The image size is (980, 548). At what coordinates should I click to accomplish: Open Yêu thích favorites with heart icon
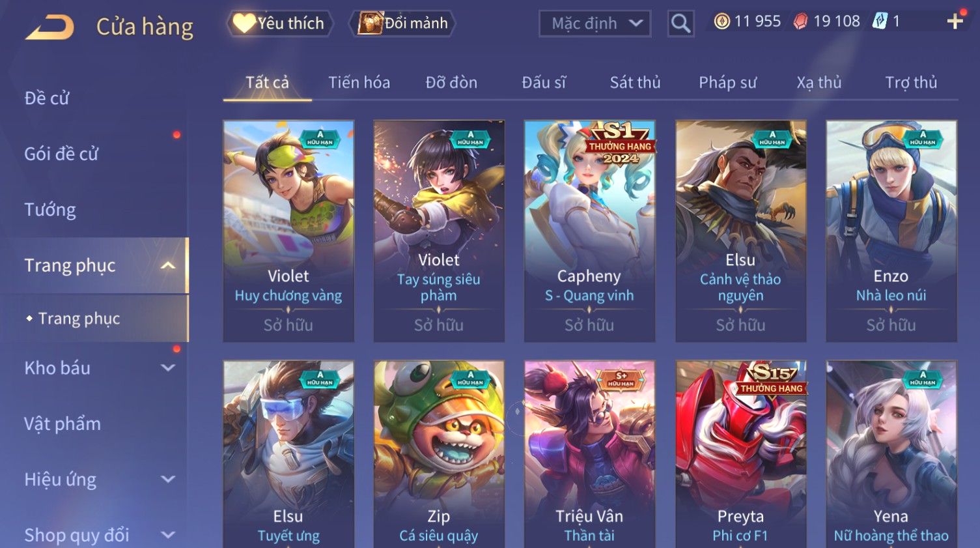point(280,23)
